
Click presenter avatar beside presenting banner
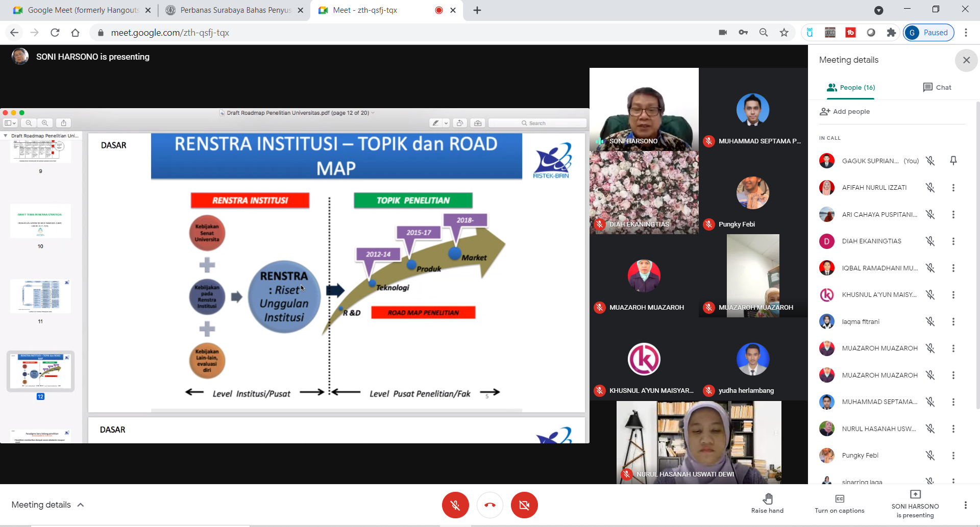20,57
